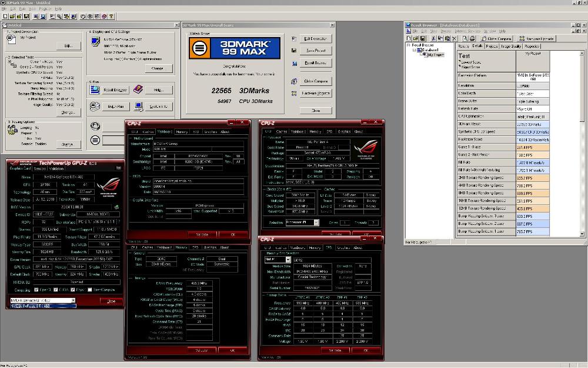Click Globe Compare button in score window
The image size is (588, 368).
(315, 81)
